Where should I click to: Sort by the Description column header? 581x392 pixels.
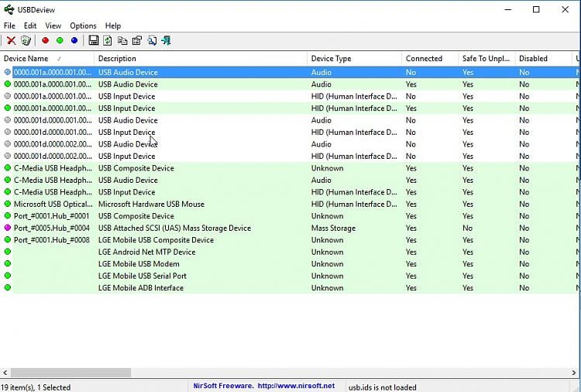click(x=201, y=59)
